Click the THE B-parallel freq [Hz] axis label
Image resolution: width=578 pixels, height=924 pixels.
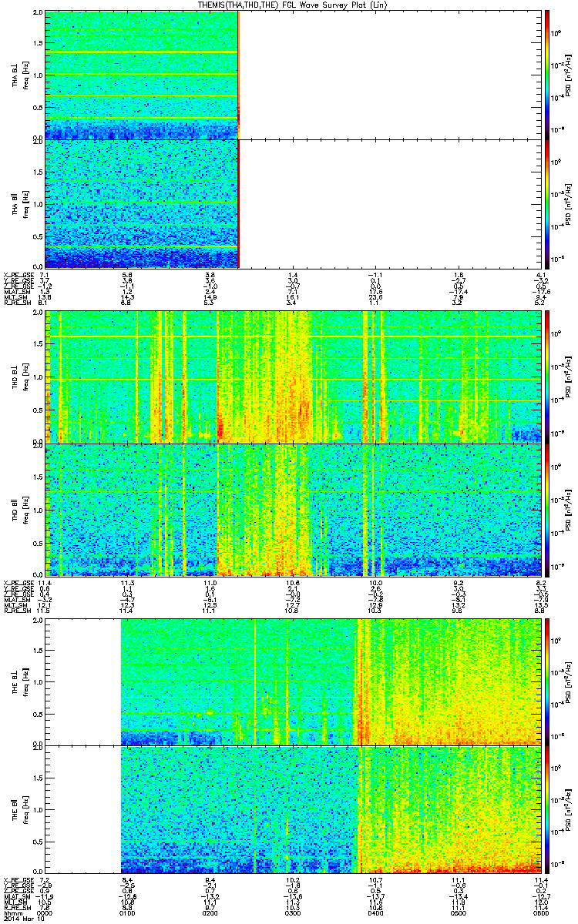point(25,810)
